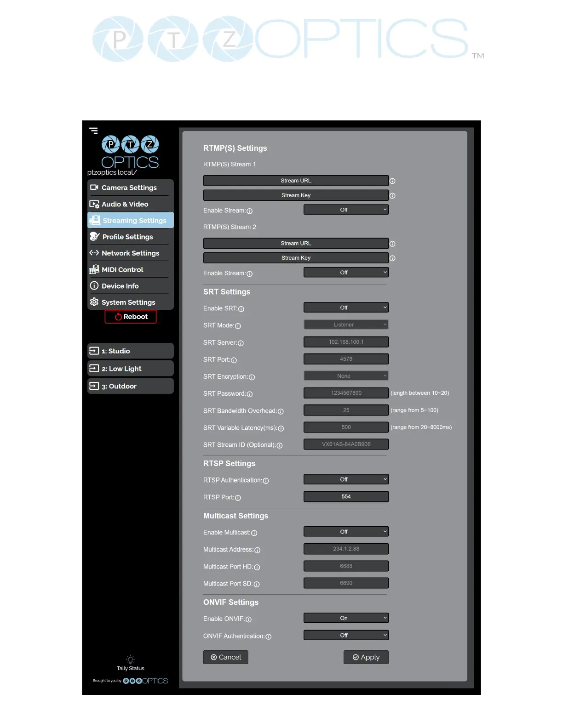563x728 pixels.
Task: Click info icon next to Stream 1 URL
Action: pos(392,181)
